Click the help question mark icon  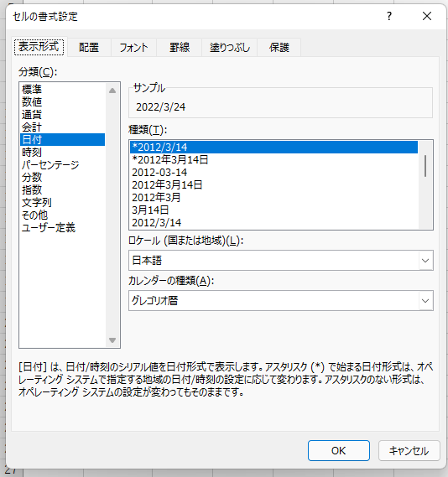389,16
